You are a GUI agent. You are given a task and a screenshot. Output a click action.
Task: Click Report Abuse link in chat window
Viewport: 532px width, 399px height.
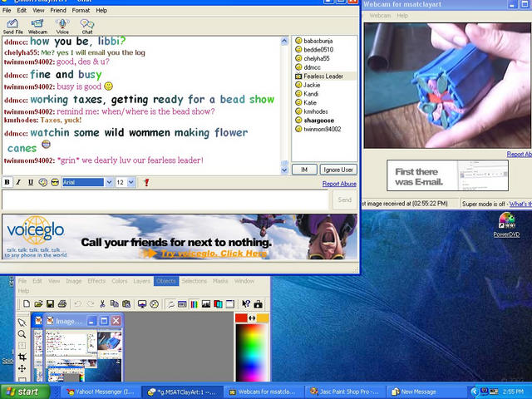(339, 184)
